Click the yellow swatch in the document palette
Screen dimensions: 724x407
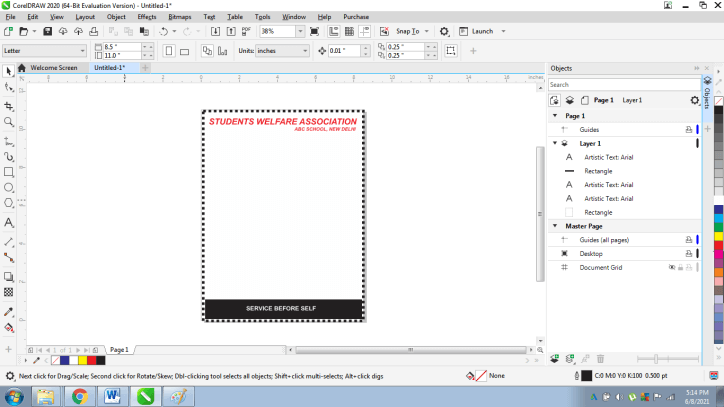[x=81, y=359]
